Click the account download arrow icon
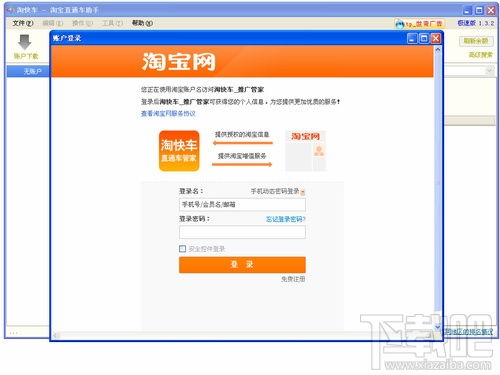Screen dimensions: 500x375 coord(24,42)
